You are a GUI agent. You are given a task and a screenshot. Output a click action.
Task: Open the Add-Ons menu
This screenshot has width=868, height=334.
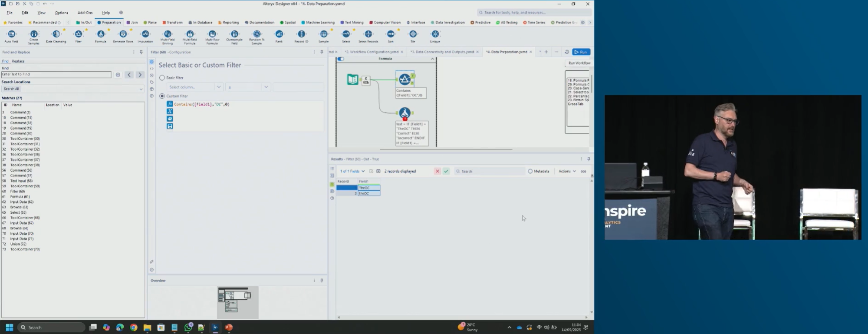[85, 13]
